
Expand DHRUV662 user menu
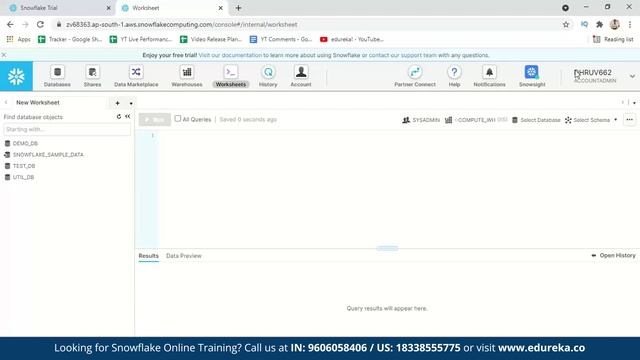click(632, 76)
